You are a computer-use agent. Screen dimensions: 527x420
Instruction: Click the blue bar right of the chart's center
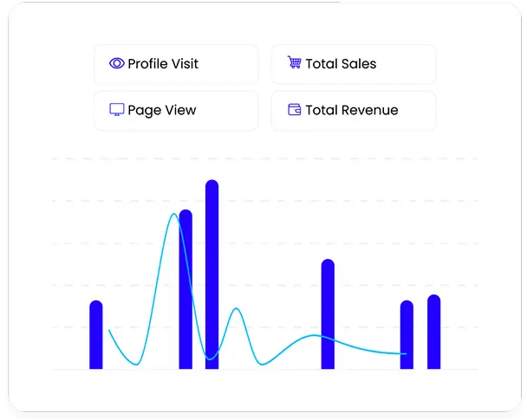point(328,313)
